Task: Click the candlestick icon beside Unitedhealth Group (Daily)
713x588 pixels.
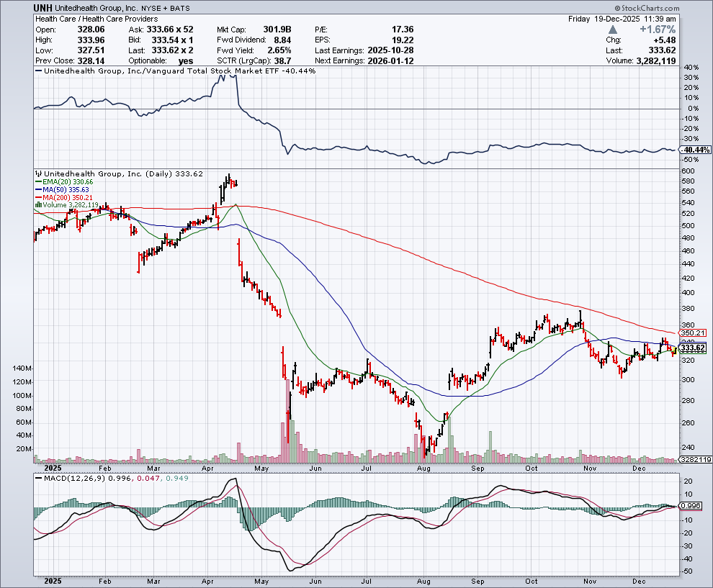Action: point(38,174)
